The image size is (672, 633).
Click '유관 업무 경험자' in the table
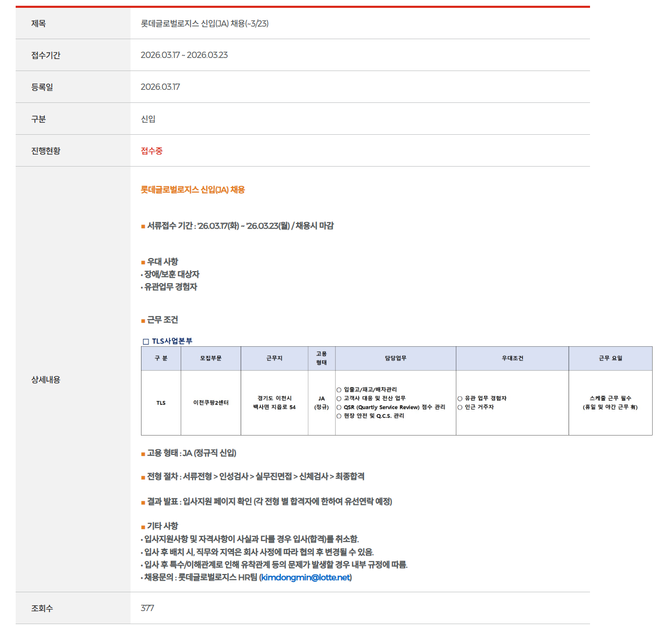point(482,398)
